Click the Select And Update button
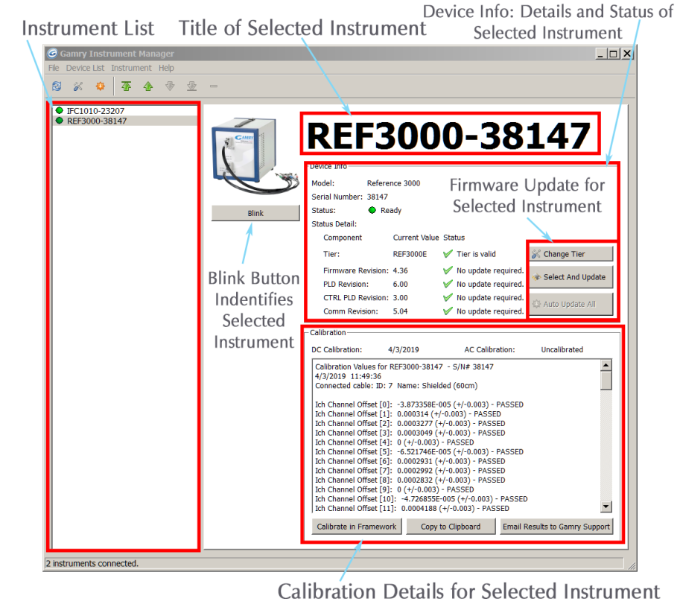680x616 pixels. [x=571, y=277]
